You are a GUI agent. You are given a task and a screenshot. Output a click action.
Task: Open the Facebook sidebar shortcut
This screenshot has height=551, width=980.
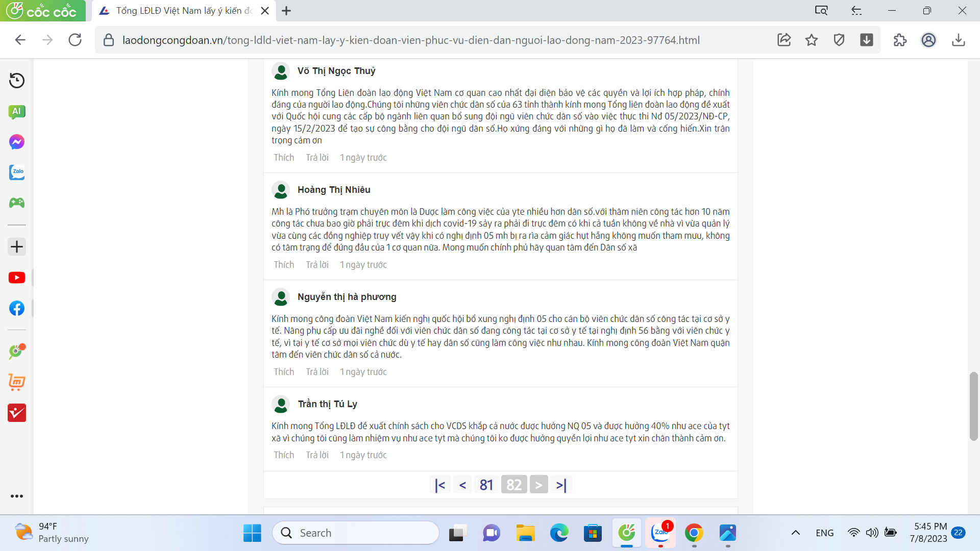pyautogui.click(x=17, y=308)
